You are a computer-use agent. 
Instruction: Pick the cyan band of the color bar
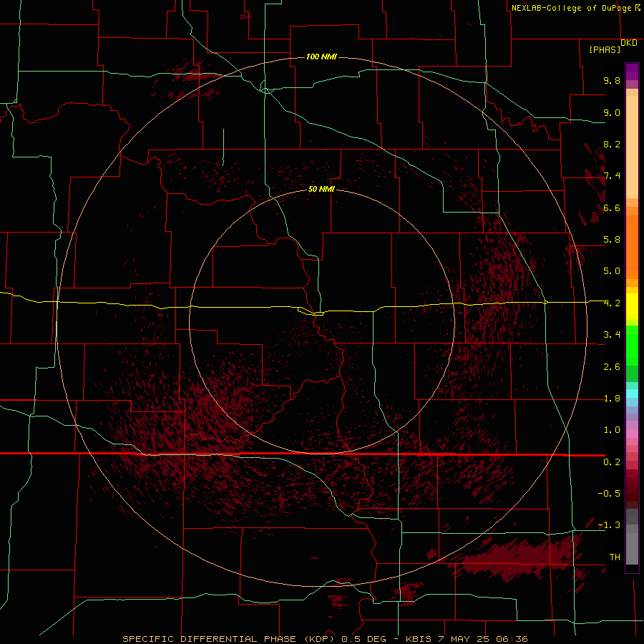point(632,394)
